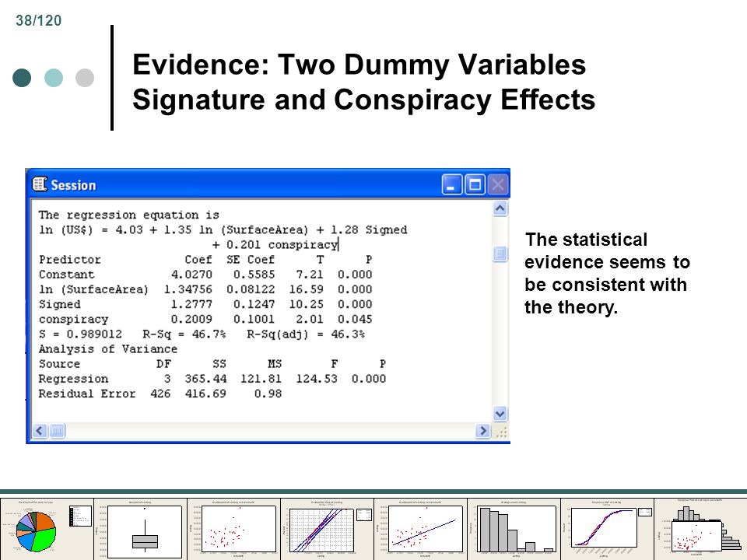Click the Regression SS value 365.44

205,379
